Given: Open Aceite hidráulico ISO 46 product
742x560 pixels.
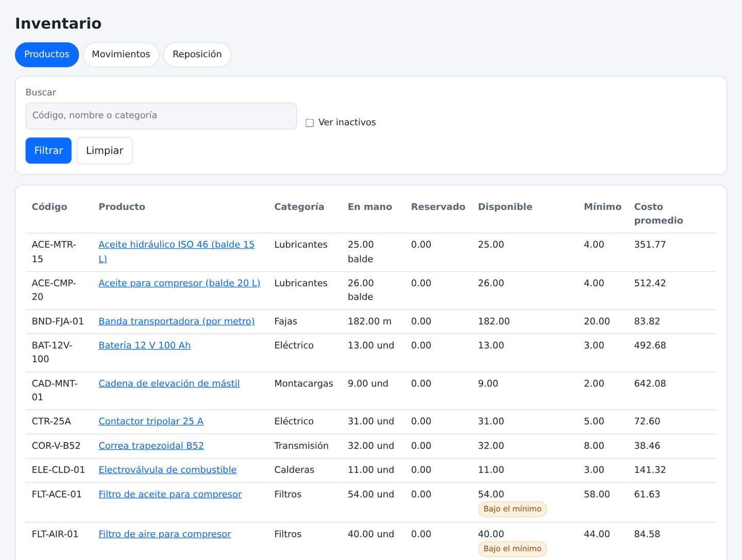Looking at the screenshot, I should pyautogui.click(x=176, y=251).
